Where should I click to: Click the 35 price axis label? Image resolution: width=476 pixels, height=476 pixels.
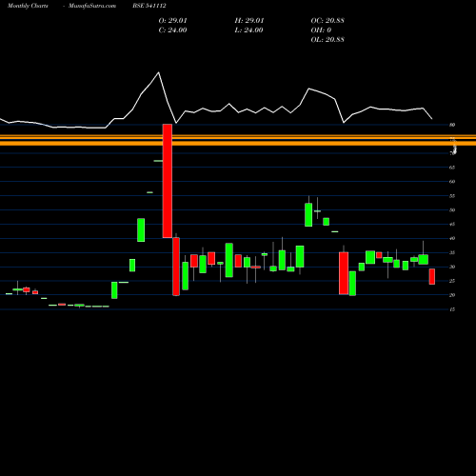[452, 253]
